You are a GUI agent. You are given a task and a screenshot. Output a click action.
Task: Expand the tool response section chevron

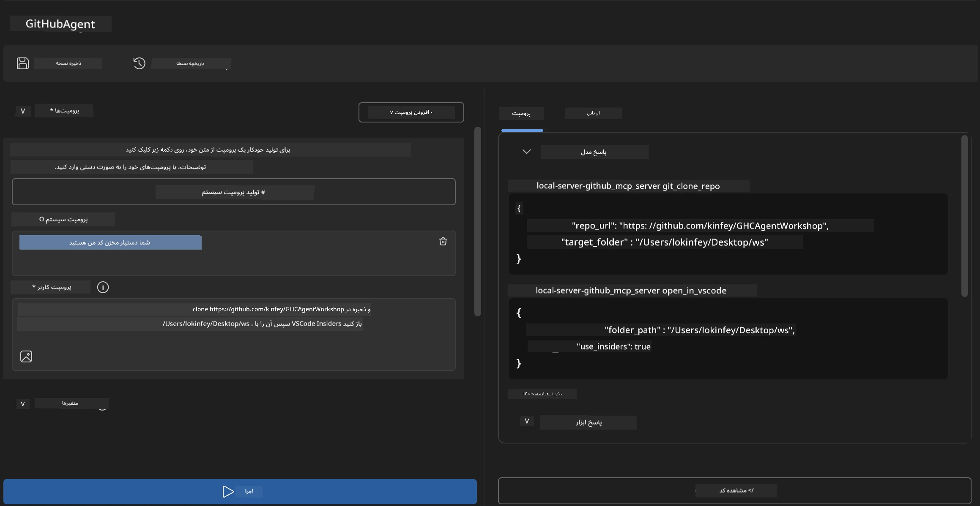point(527,421)
